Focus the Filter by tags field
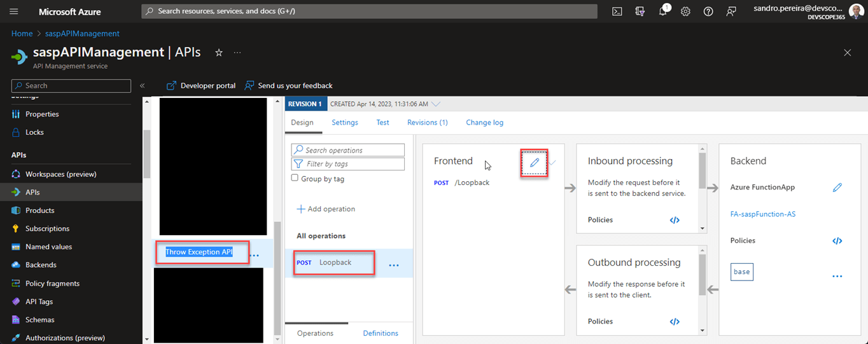The width and height of the screenshot is (868, 344). pyautogui.click(x=348, y=164)
